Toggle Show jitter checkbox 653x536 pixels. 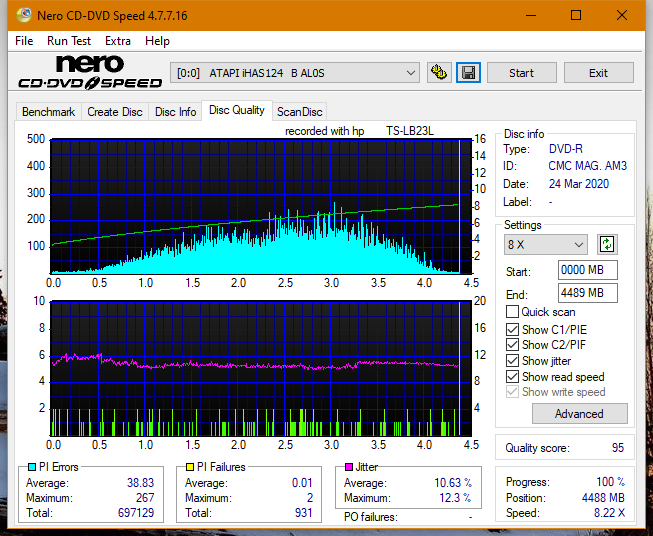click(512, 361)
